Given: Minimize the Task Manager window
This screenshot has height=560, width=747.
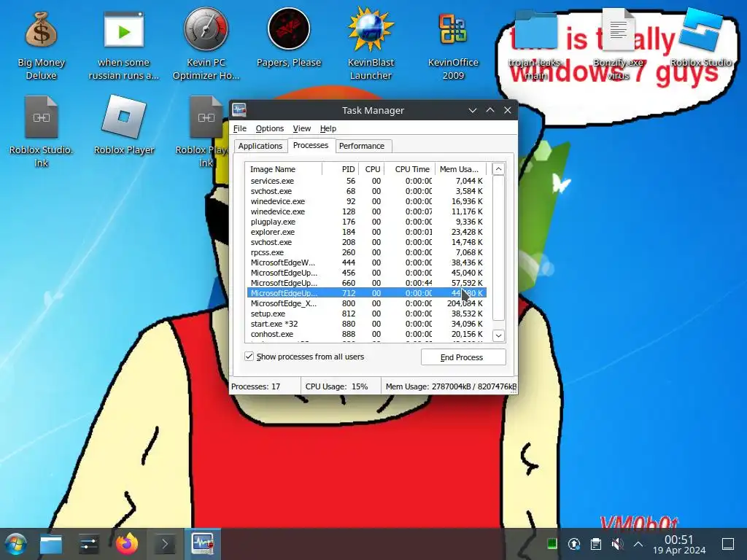Looking at the screenshot, I should [x=473, y=111].
